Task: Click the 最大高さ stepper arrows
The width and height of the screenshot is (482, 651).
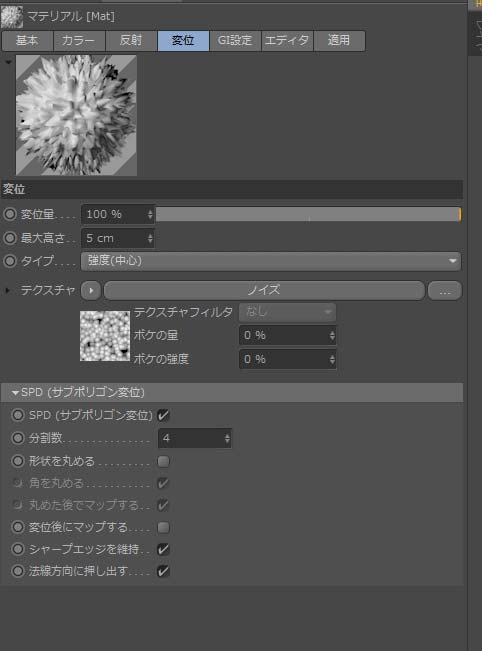Action: (x=150, y=238)
